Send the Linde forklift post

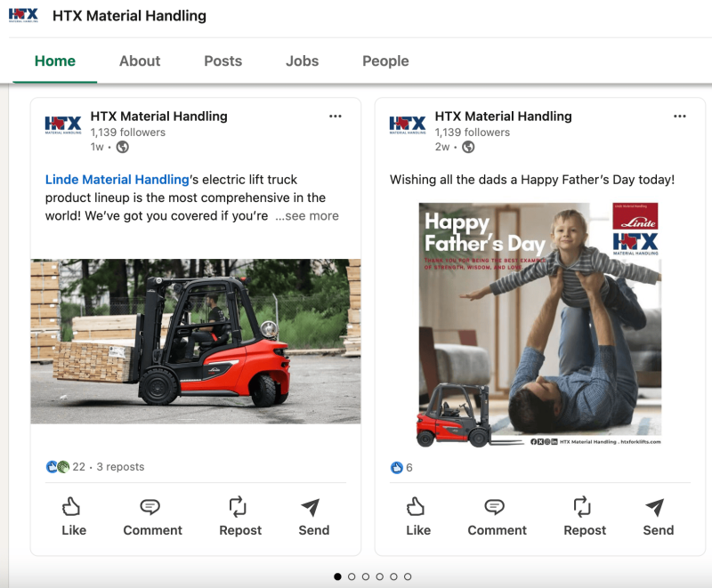[314, 517]
